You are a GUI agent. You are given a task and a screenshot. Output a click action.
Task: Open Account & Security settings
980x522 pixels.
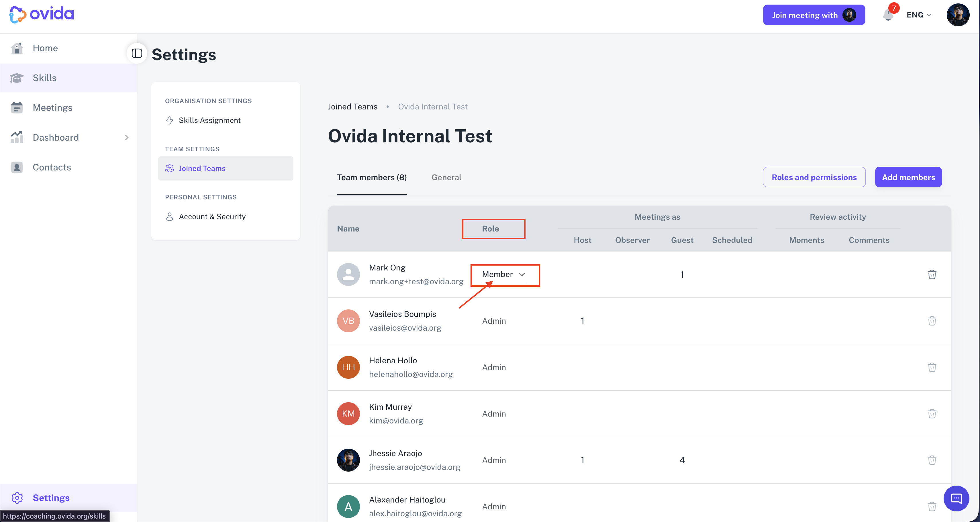pyautogui.click(x=226, y=217)
